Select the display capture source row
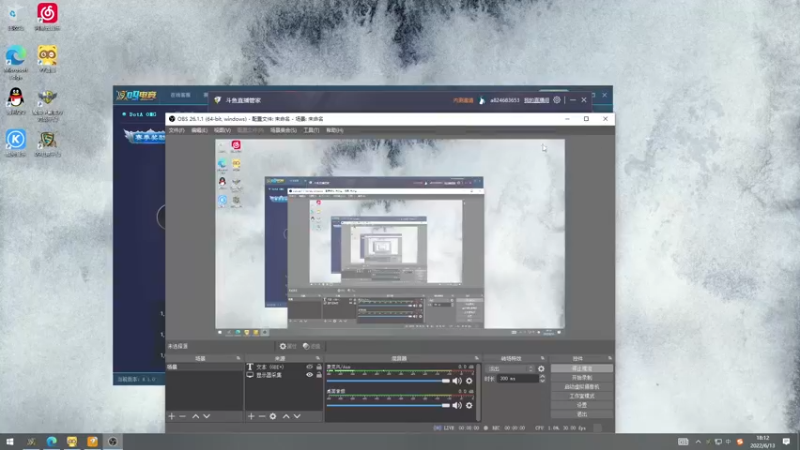The height and width of the screenshot is (450, 800). [284, 375]
